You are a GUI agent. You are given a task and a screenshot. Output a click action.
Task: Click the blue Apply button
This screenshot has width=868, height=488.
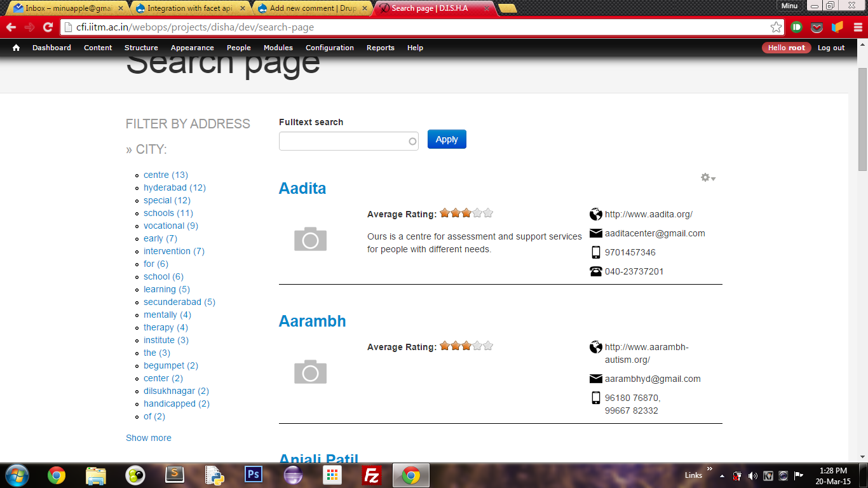point(447,139)
